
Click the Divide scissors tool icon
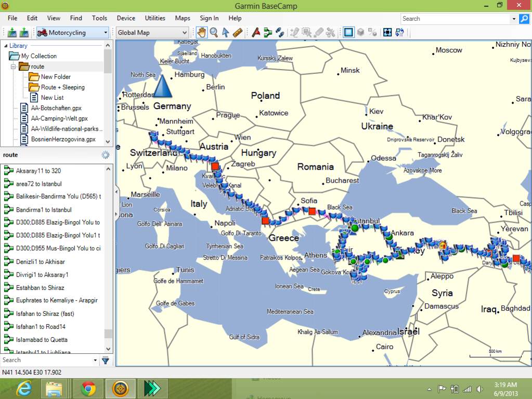tap(330, 33)
